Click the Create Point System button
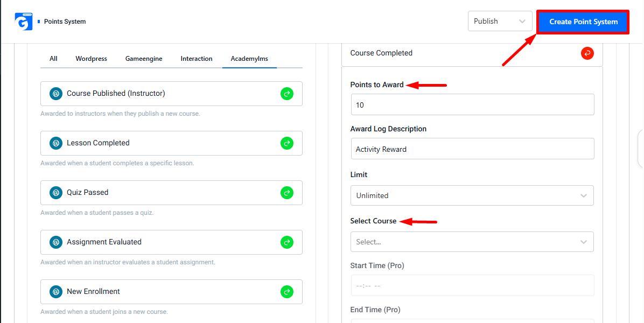 [x=583, y=22]
